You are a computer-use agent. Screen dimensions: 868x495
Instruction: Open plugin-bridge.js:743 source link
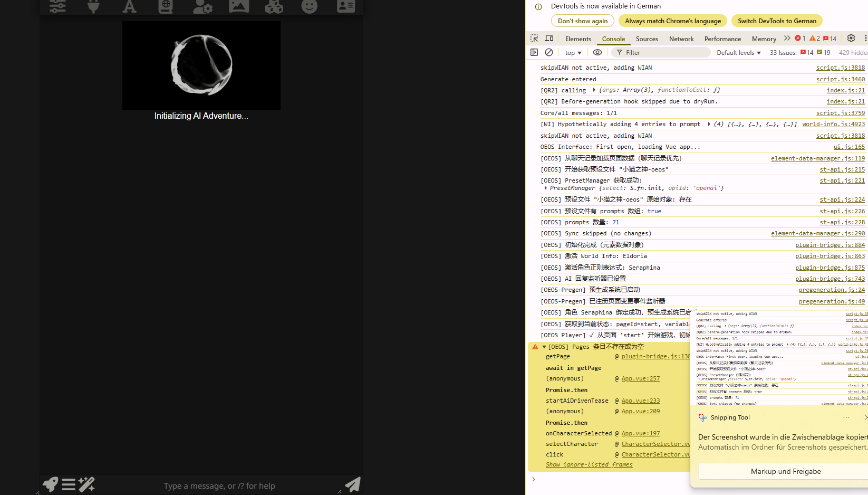tap(830, 279)
